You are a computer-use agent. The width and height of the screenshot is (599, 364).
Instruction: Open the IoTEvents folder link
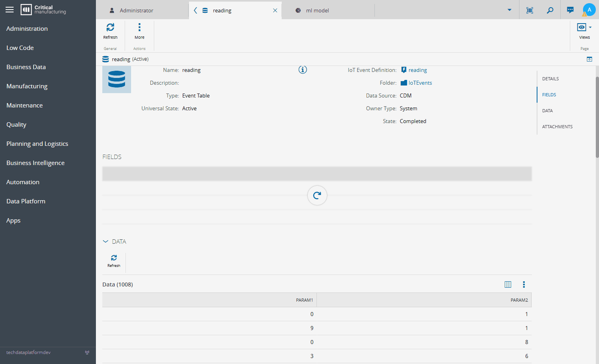pos(420,83)
